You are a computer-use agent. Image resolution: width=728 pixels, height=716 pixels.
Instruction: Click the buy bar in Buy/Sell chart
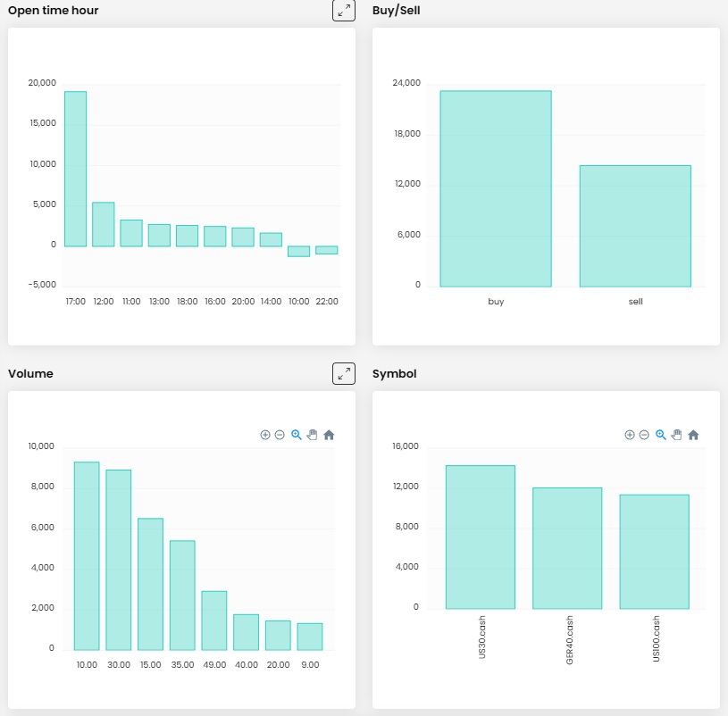[496, 188]
